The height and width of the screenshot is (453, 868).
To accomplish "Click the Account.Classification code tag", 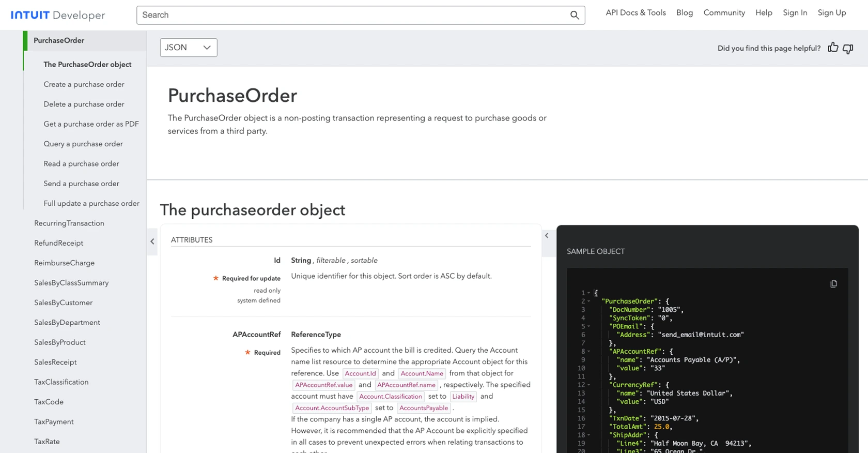I will click(390, 397).
